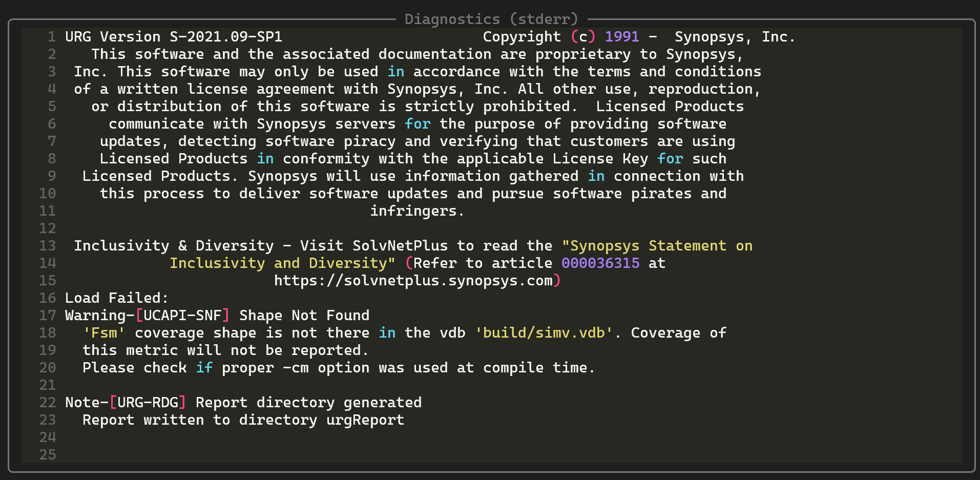Image resolution: width=980 pixels, height=480 pixels.
Task: Click the quoted string 'Fsm'
Action: click(x=104, y=333)
